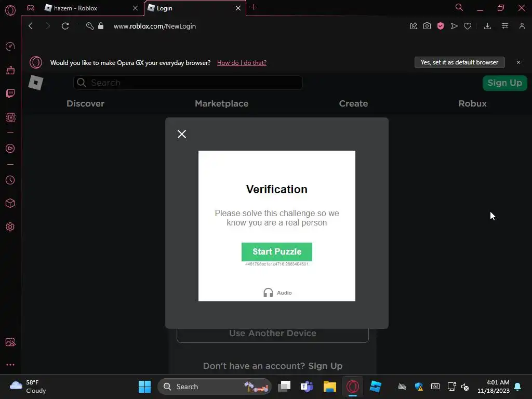Click the Sign Up link below login
The image size is (532, 399).
click(x=325, y=366)
